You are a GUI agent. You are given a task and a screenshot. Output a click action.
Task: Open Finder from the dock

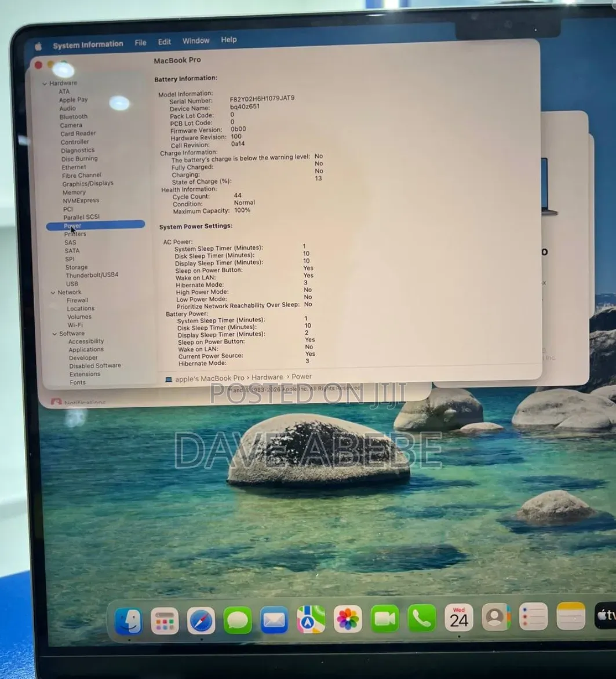point(128,620)
